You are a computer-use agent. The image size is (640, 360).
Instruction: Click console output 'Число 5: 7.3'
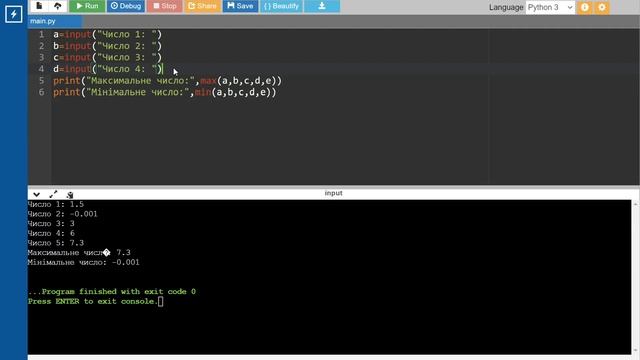(56, 243)
